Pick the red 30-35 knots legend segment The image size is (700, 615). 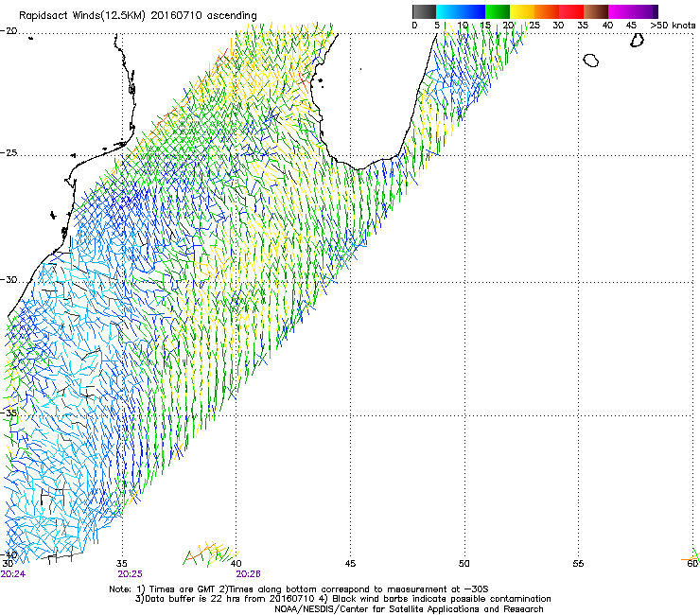571,11
